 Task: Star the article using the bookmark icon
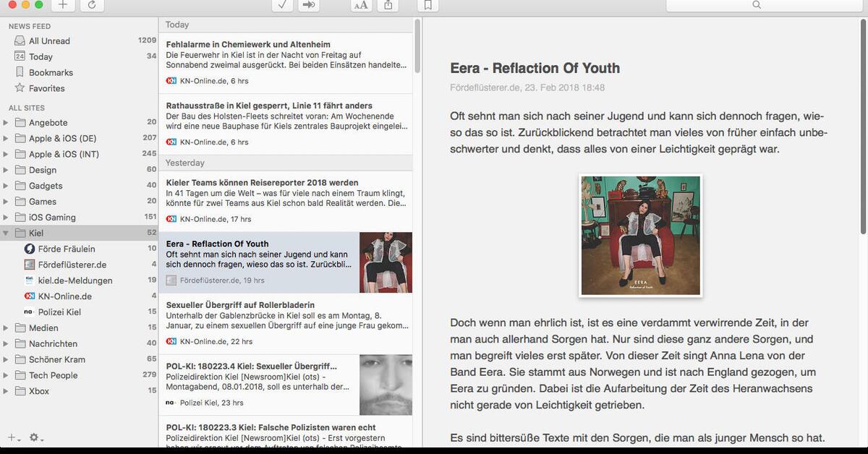click(427, 6)
